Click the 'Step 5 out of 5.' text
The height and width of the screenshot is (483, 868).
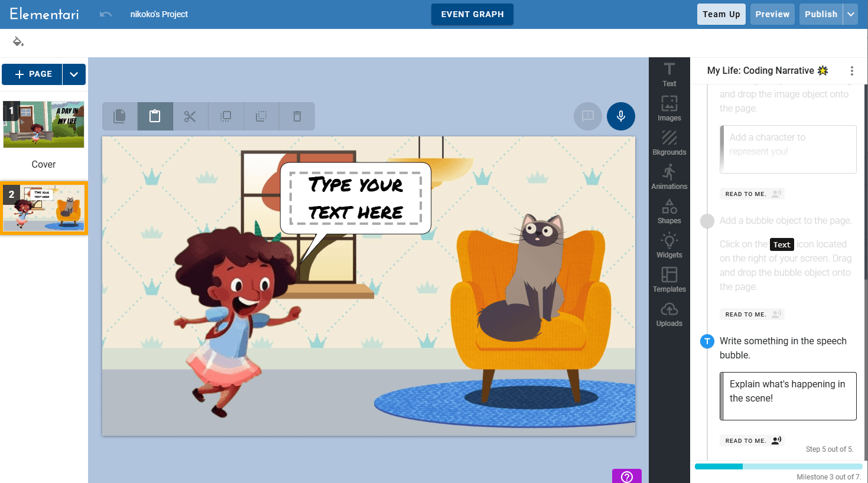830,449
